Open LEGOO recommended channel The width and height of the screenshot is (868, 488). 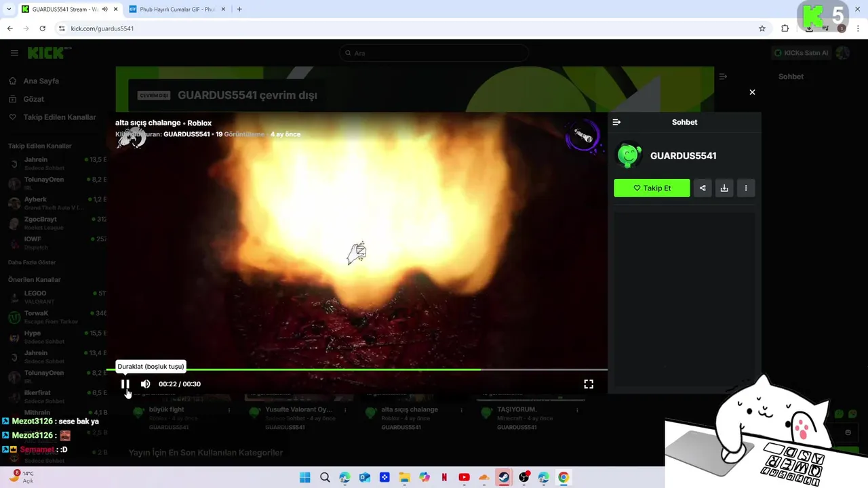click(56, 297)
